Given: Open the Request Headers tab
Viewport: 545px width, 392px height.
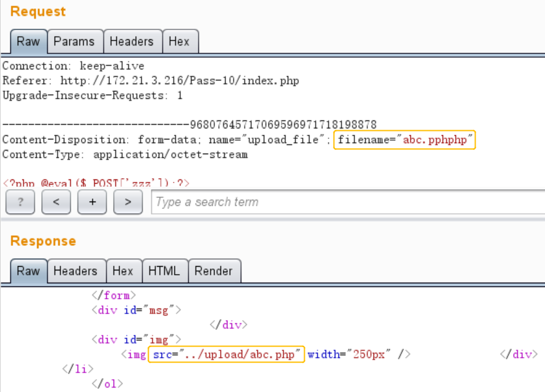Looking at the screenshot, I should coord(131,41).
